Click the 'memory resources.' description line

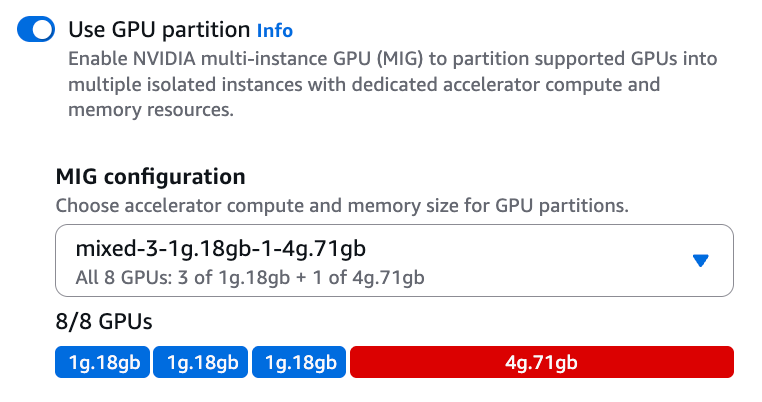[x=150, y=110]
